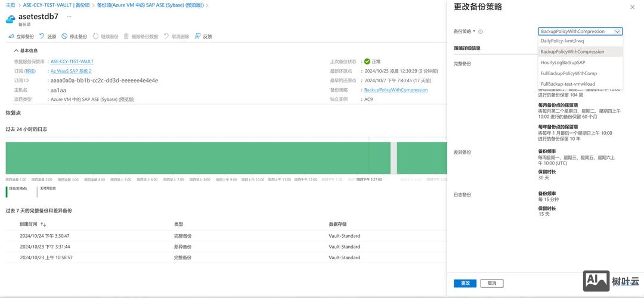Screen dimensions: 644x298
Task: Open Az WaaS SAP 系统 2 subscription link
Action: pyautogui.click(x=71, y=71)
